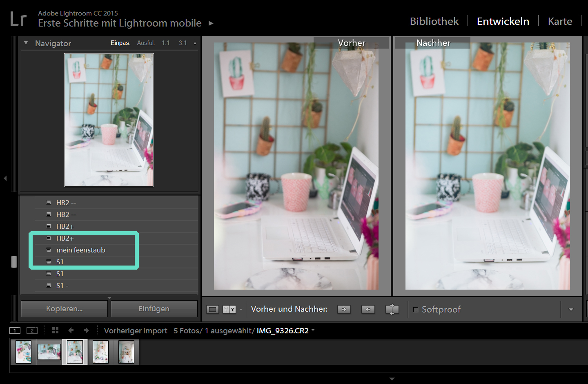Select main window display button 1
The image size is (588, 384).
coord(15,330)
